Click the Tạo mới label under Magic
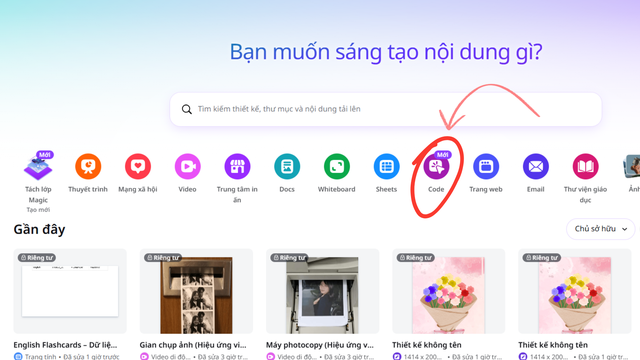 point(38,210)
